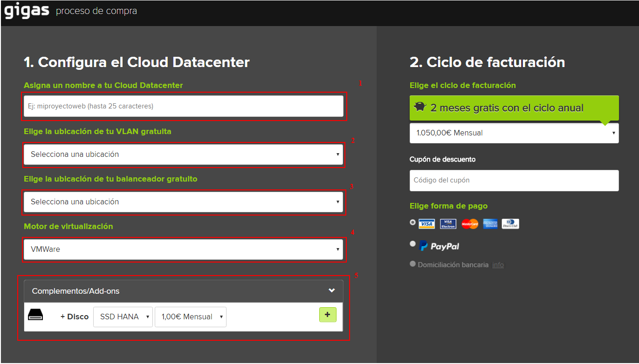Image resolution: width=639 pixels, height=364 pixels.
Task: Click the Visa Electron card icon
Action: 448,224
